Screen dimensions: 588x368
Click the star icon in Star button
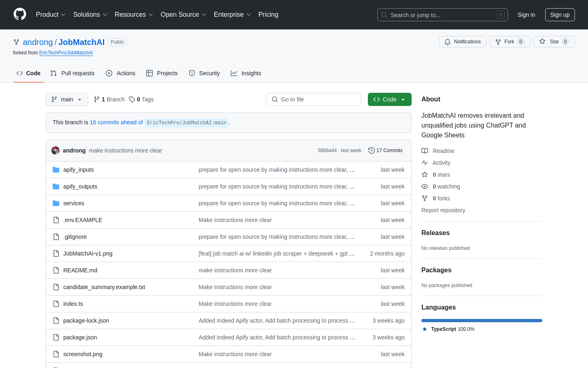[x=542, y=41]
